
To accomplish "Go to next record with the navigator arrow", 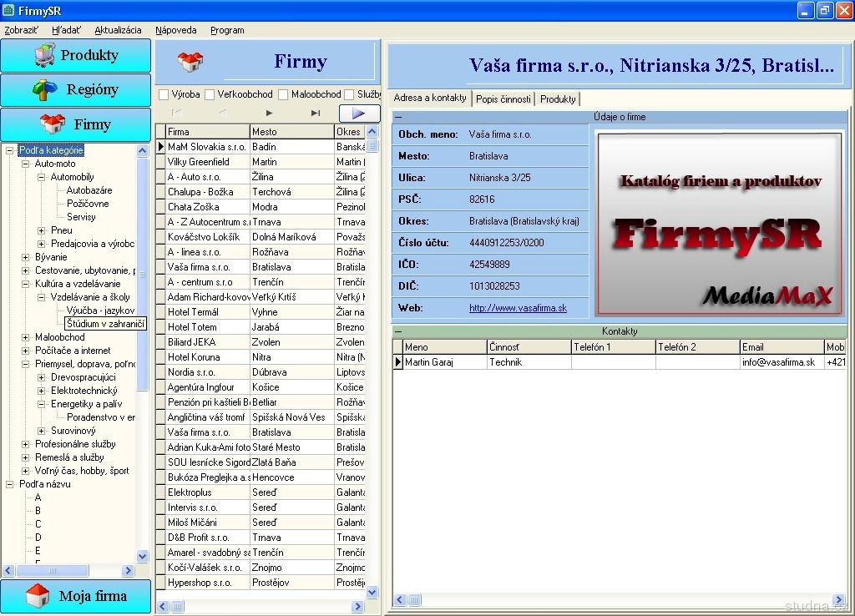I will [x=269, y=113].
